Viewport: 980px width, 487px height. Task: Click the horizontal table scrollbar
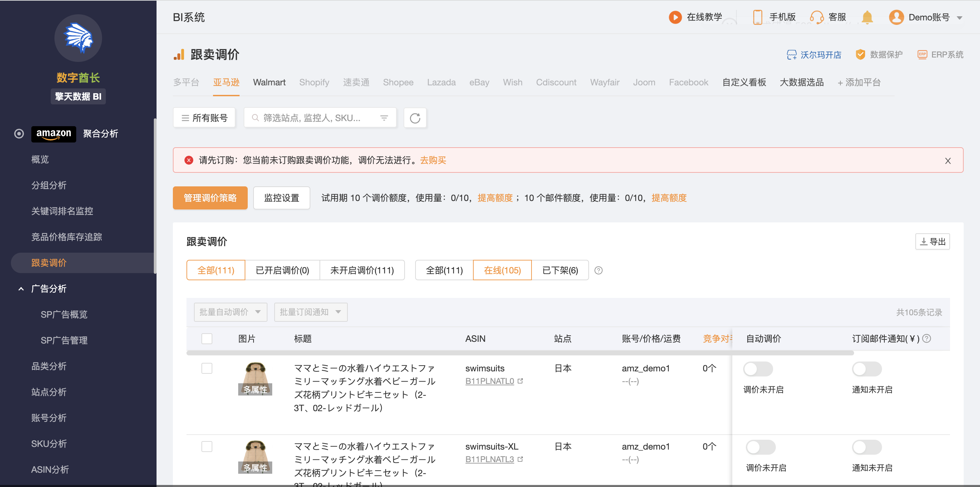pos(520,353)
